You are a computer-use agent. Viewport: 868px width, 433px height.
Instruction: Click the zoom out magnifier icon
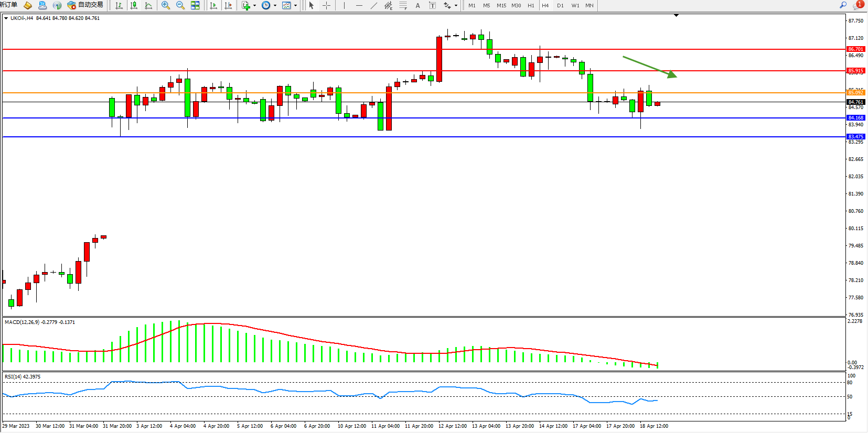(x=180, y=5)
